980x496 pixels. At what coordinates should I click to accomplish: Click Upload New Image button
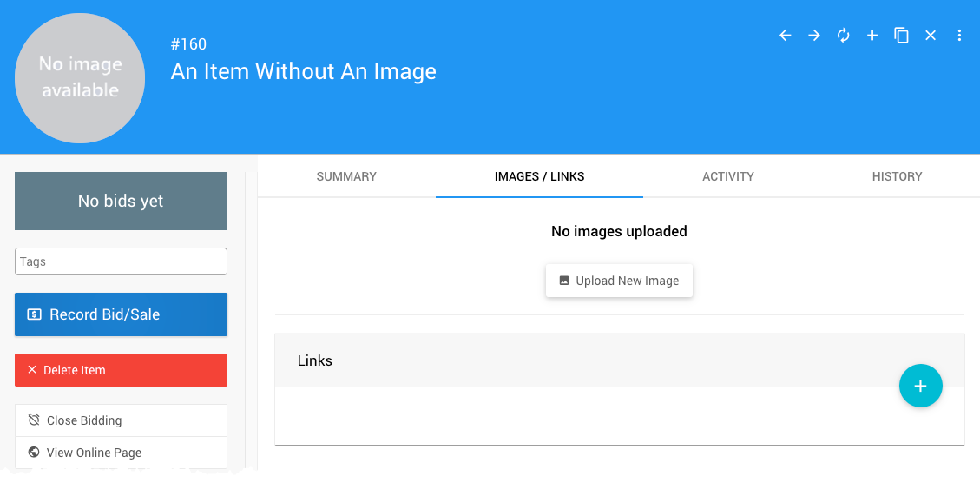click(x=619, y=281)
